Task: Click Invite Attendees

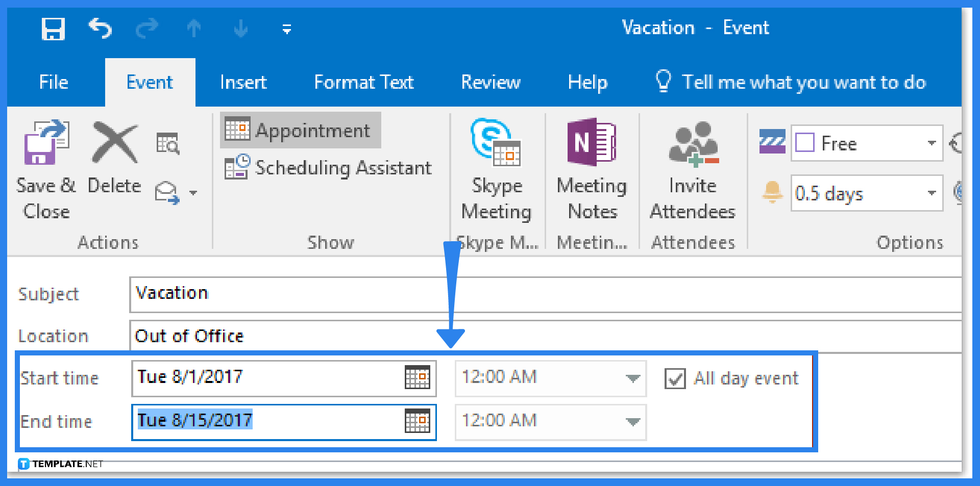Action: (x=693, y=171)
